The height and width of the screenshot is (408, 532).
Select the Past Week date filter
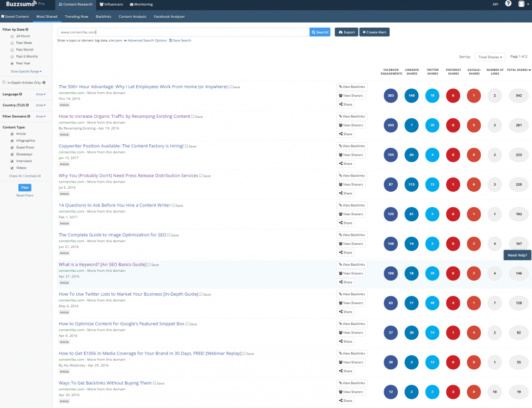coord(12,43)
